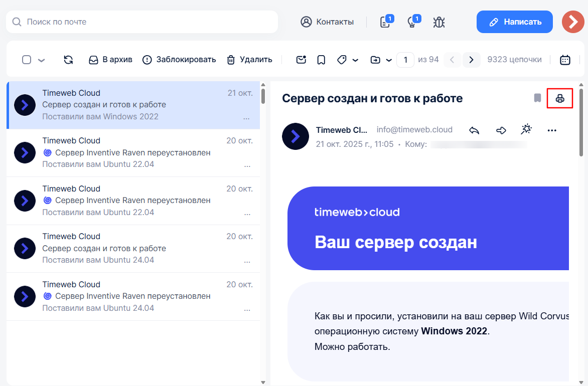The width and height of the screenshot is (588, 386).
Task: Refresh the mailbox
Action: click(x=68, y=59)
